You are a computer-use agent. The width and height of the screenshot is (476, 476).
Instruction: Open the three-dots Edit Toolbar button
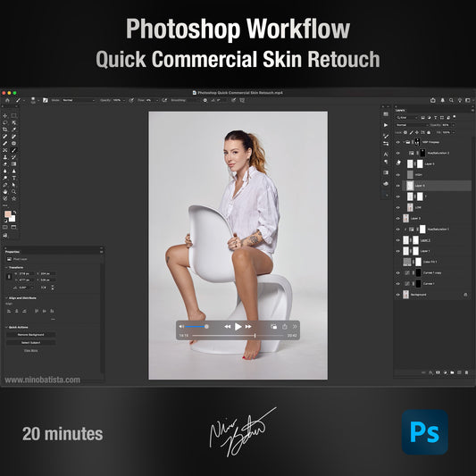[x=5, y=205]
